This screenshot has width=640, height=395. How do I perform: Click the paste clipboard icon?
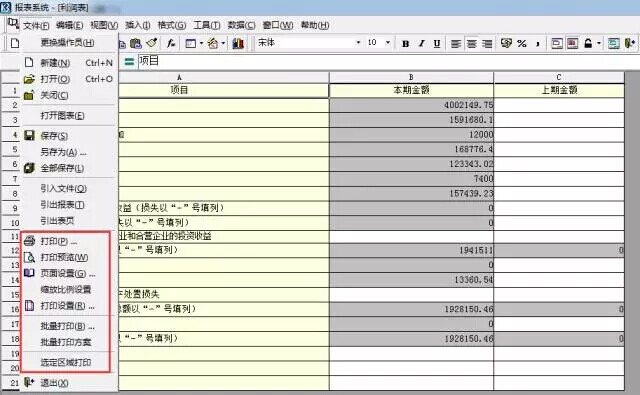(136, 43)
